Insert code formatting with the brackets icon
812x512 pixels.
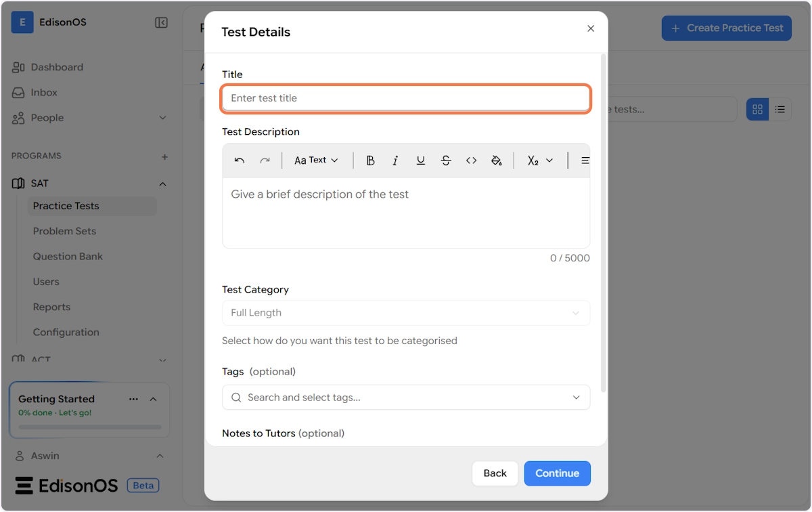point(471,161)
